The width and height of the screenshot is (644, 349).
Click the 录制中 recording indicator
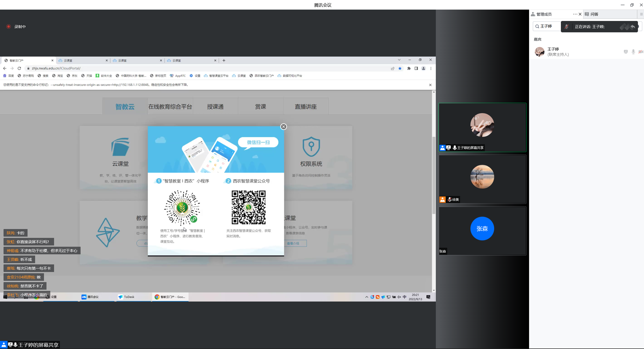point(16,27)
